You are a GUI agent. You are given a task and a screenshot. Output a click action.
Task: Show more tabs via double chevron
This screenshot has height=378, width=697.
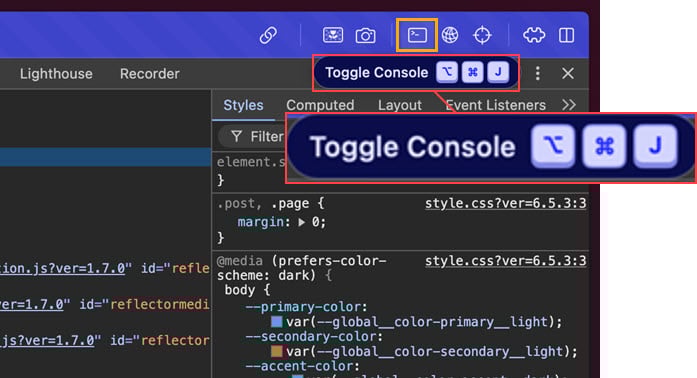pyautogui.click(x=569, y=105)
